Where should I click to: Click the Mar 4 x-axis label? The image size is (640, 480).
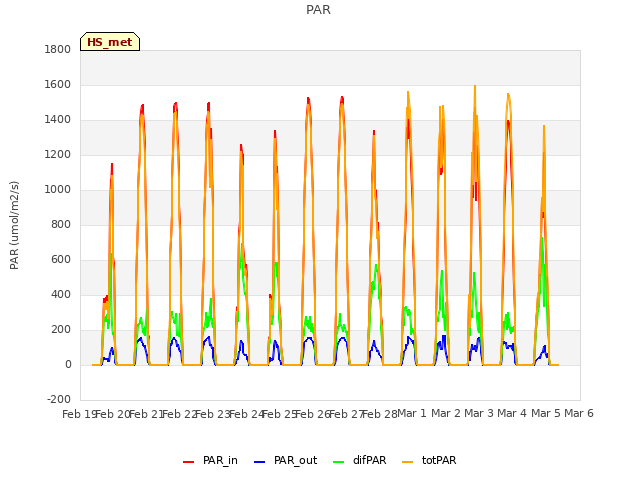(512, 413)
